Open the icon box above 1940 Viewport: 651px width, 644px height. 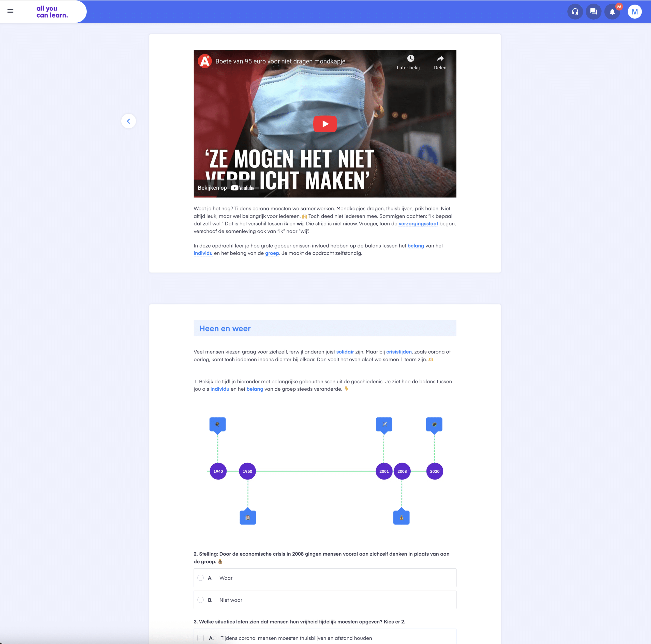(217, 424)
